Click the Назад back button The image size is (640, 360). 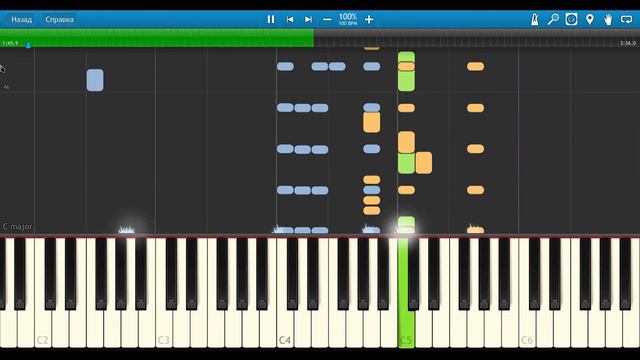click(21, 19)
